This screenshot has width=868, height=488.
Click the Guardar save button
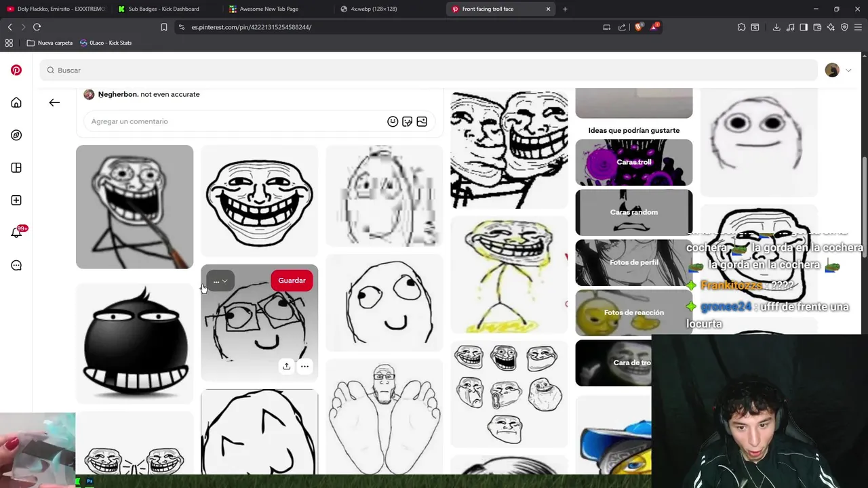click(292, 281)
